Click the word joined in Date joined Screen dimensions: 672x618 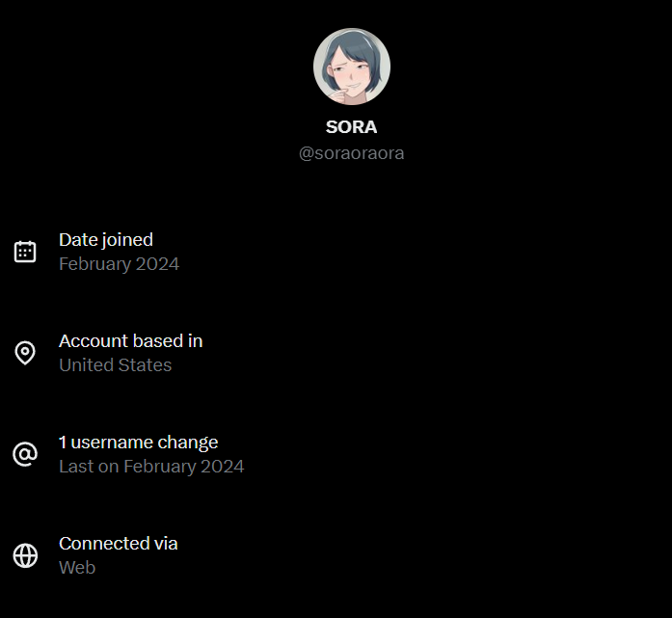pos(127,240)
